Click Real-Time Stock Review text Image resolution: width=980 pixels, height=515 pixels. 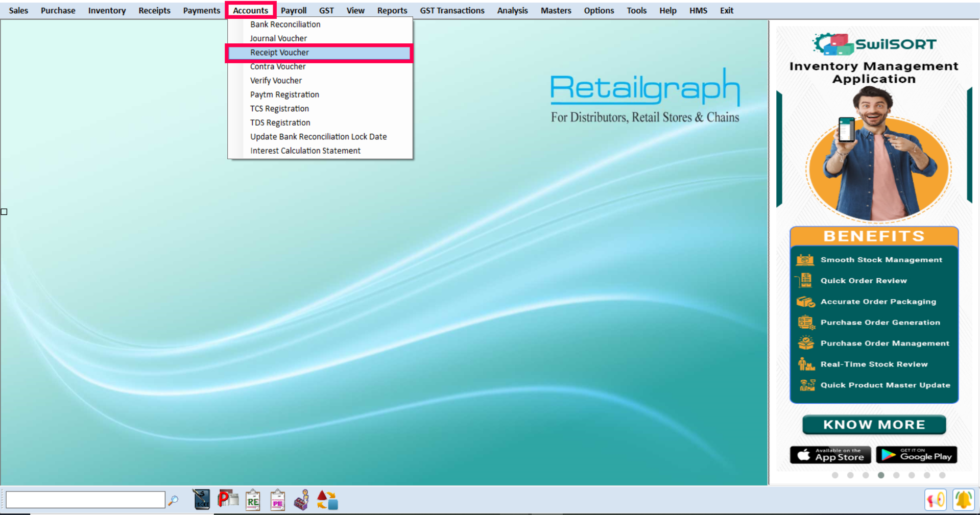tap(874, 364)
